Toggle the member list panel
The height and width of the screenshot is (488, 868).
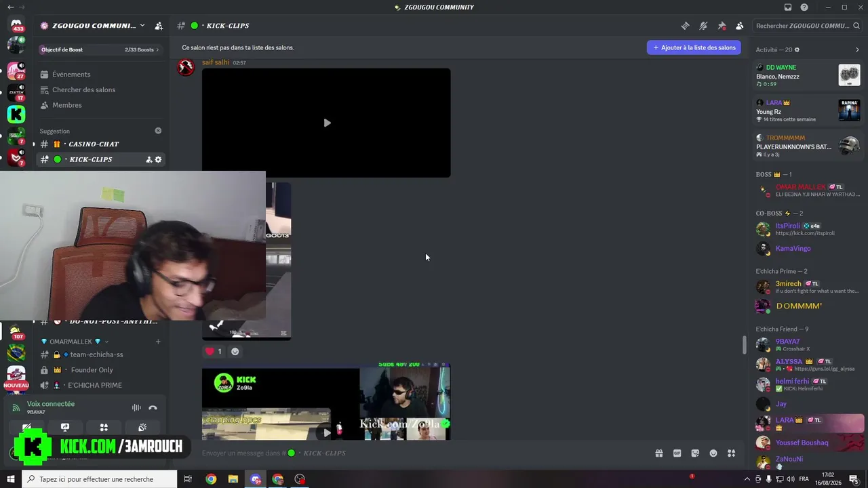point(739,26)
